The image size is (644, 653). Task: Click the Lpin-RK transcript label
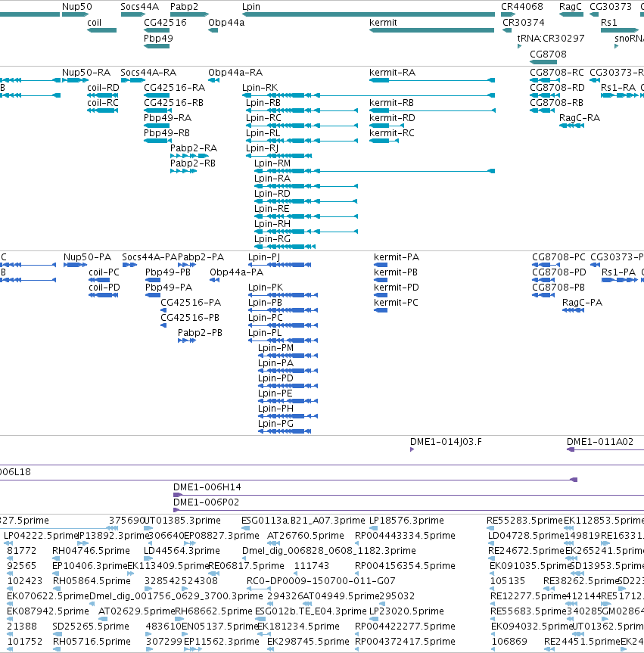(260, 88)
